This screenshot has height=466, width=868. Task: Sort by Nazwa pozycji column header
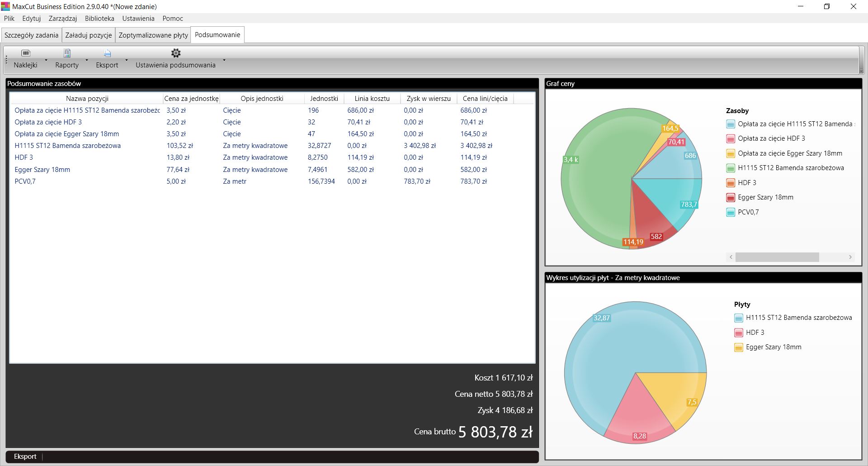(87, 99)
